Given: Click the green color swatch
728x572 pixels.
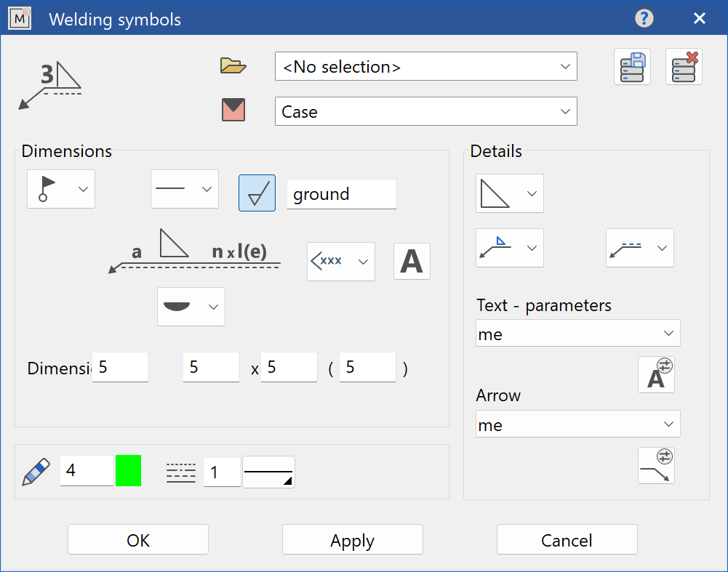Looking at the screenshot, I should 128,471.
